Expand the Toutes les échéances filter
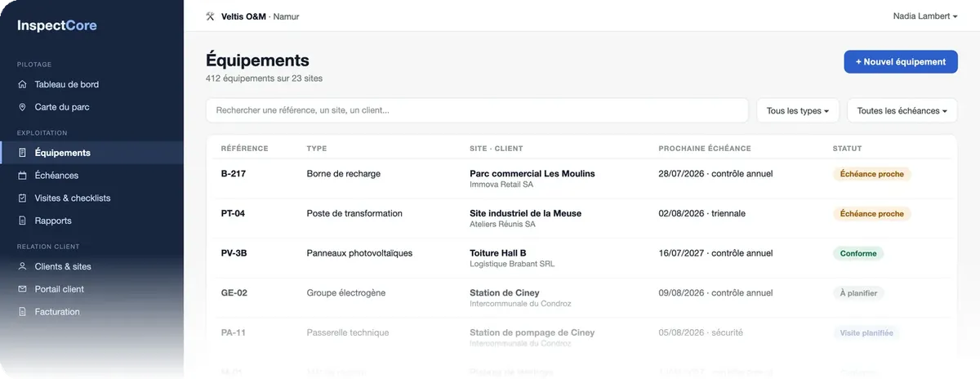Viewport: 980px width, 379px height. (x=902, y=110)
